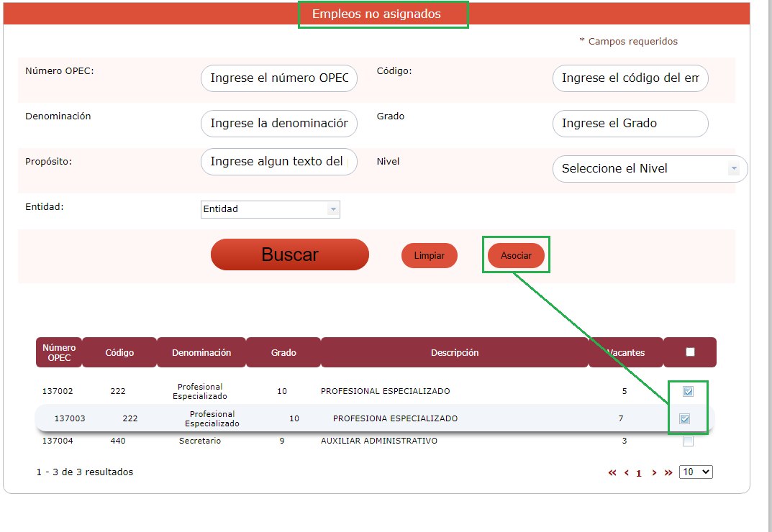This screenshot has width=772, height=532.
Task: Open the Seleccione el Nivel dropdown
Action: tap(650, 169)
